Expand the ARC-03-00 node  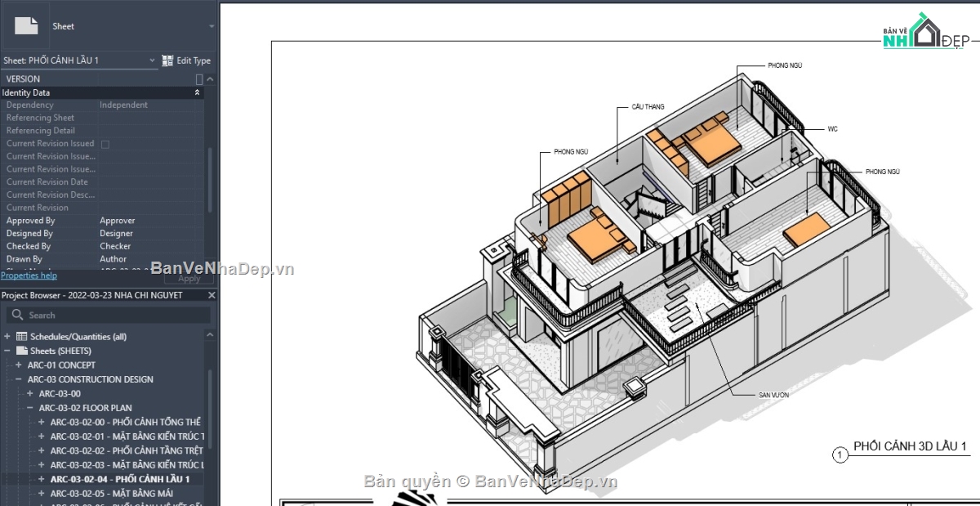click(x=30, y=393)
